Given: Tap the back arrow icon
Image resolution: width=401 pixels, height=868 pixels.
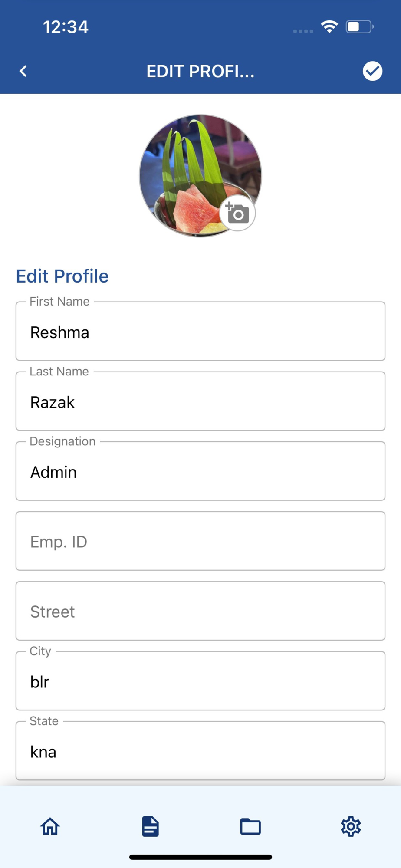Looking at the screenshot, I should (x=23, y=71).
